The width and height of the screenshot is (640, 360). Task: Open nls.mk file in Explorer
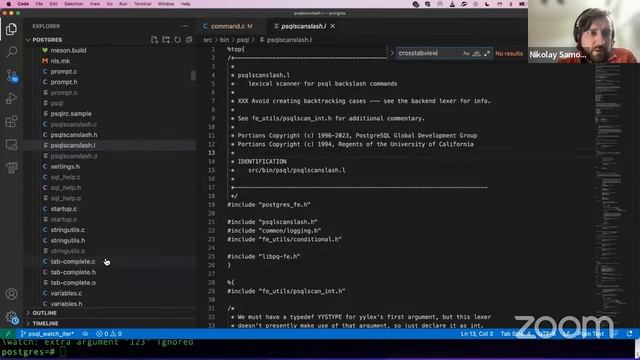tap(60, 61)
